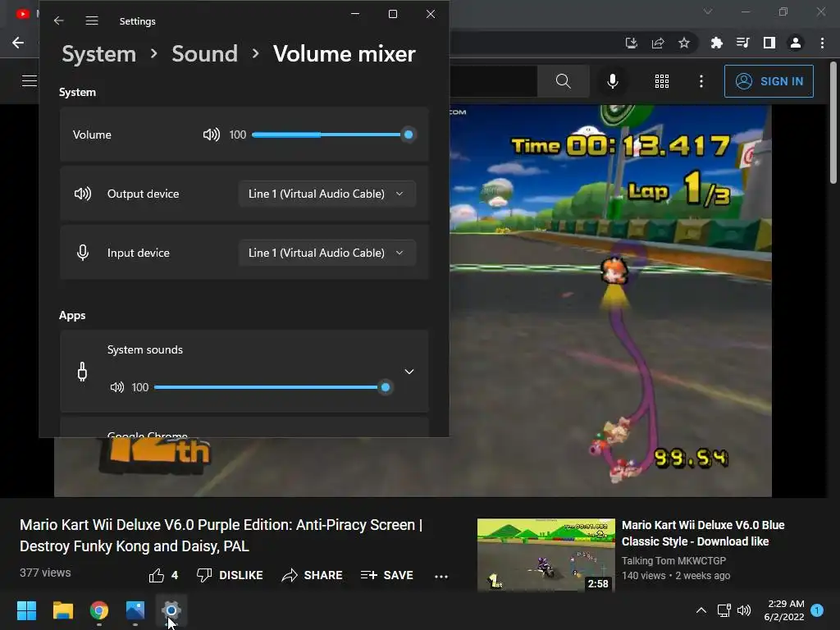Toggle the Chrome side panel
The width and height of the screenshot is (840, 630).
[x=769, y=43]
